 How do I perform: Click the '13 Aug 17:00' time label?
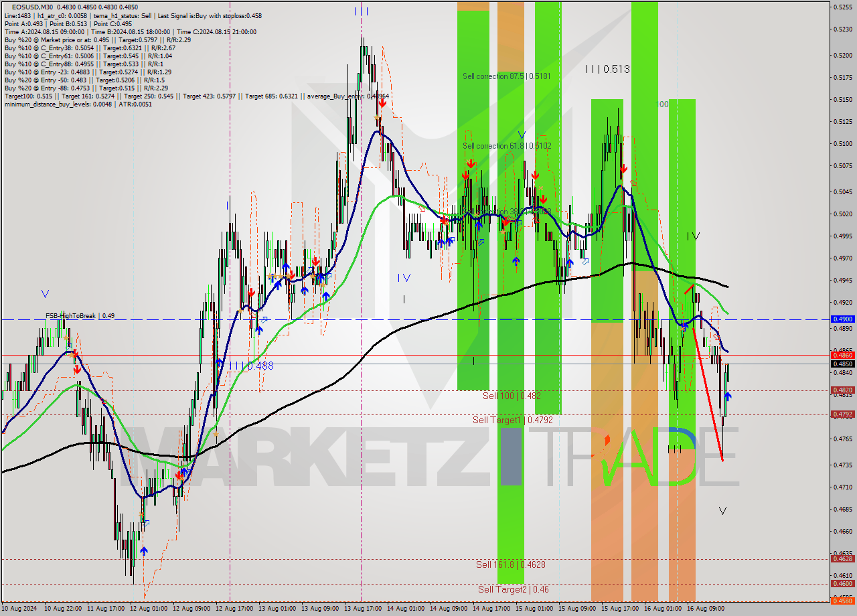pyautogui.click(x=362, y=609)
